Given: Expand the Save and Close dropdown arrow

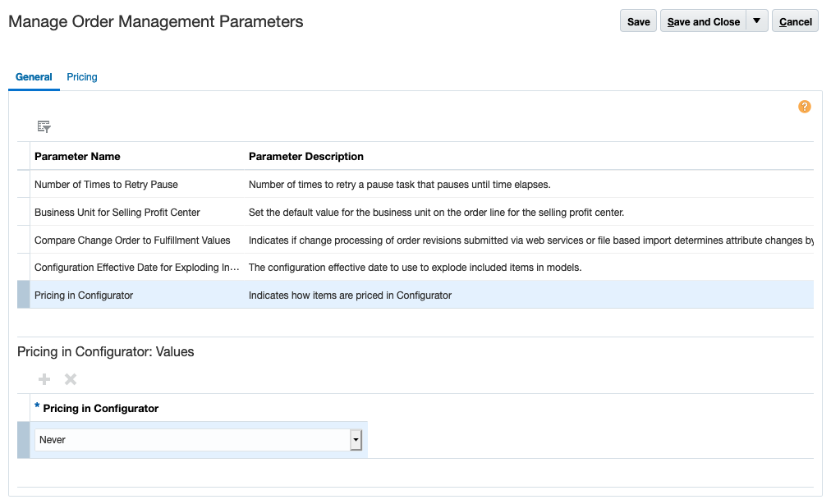Looking at the screenshot, I should [756, 21].
